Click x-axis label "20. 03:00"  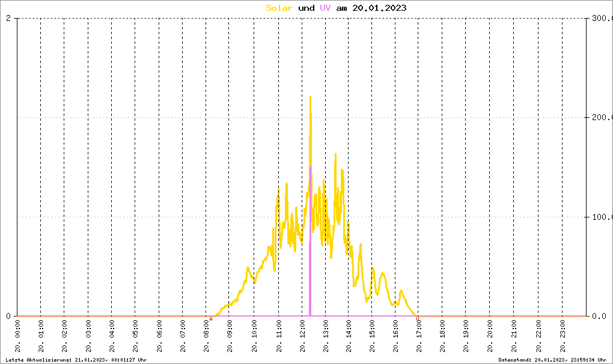(88, 336)
